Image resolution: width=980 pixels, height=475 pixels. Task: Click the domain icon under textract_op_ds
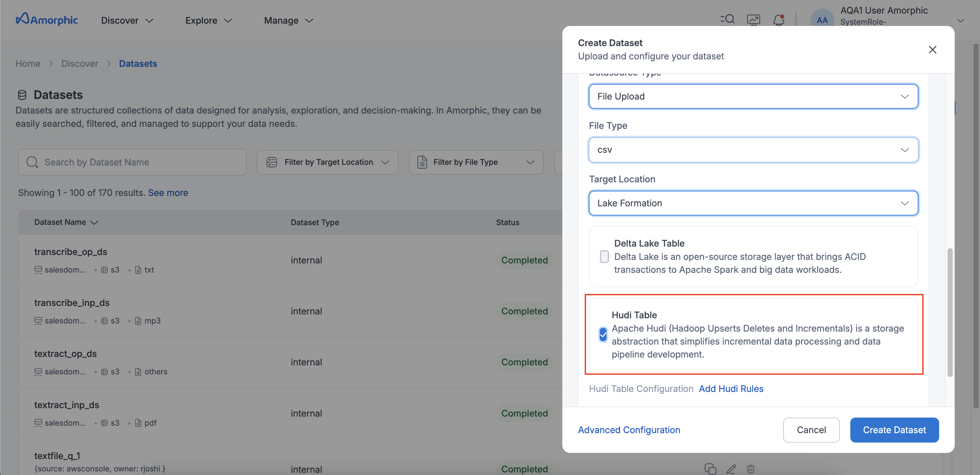pos(38,372)
